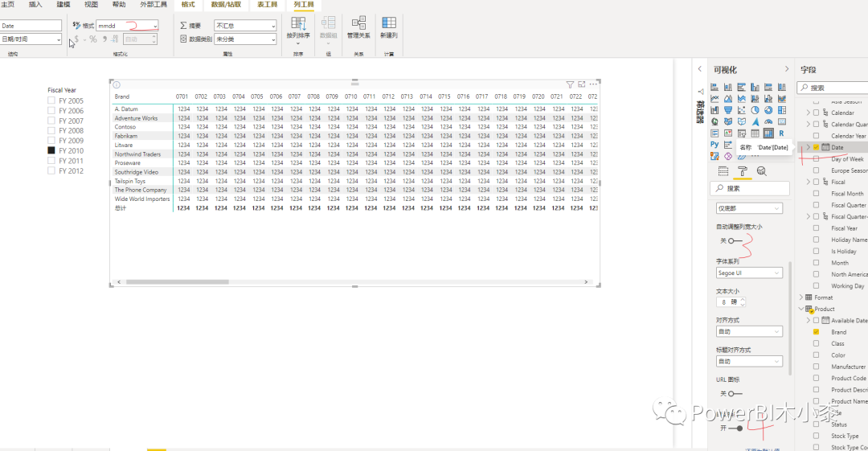This screenshot has width=868, height=451.
Task: Switch to the 插入 ribbon tab
Action: click(35, 5)
